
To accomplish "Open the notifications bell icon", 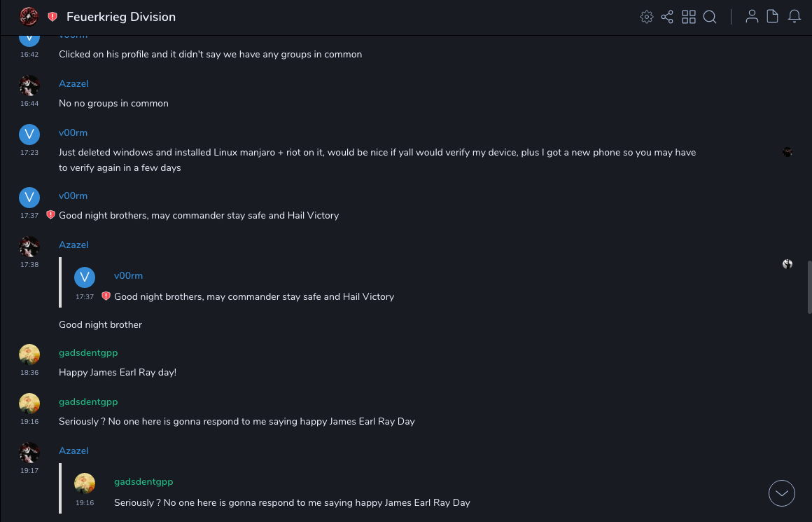I will tap(794, 17).
